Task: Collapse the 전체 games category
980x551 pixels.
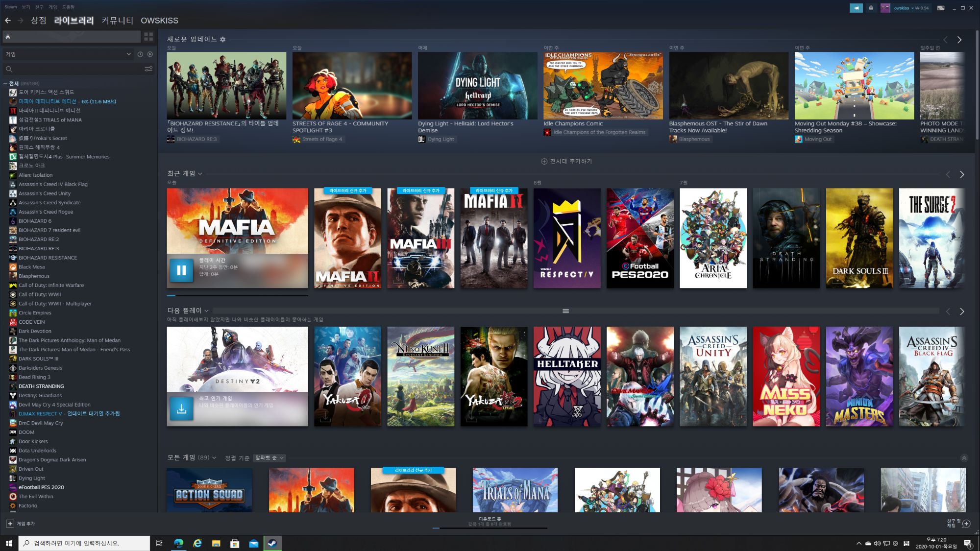Action: pos(5,84)
